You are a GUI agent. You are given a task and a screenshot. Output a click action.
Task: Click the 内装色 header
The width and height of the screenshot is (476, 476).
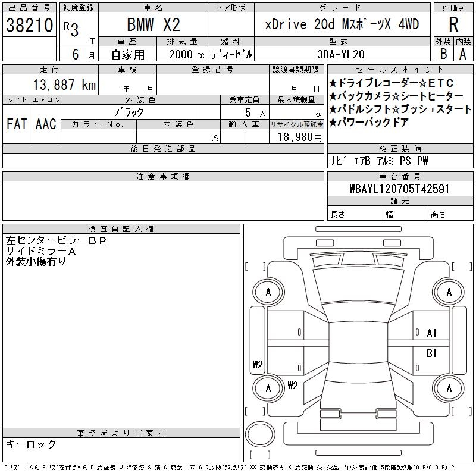(x=178, y=124)
